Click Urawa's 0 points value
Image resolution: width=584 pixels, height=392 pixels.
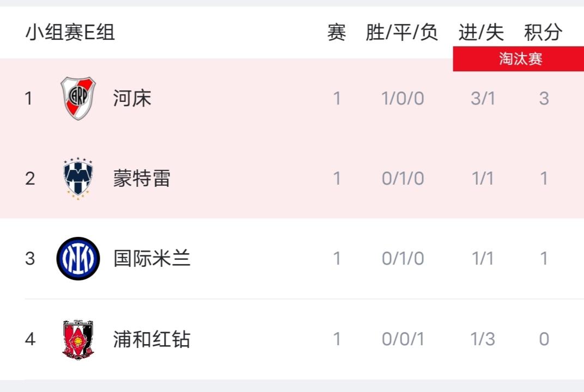(544, 339)
